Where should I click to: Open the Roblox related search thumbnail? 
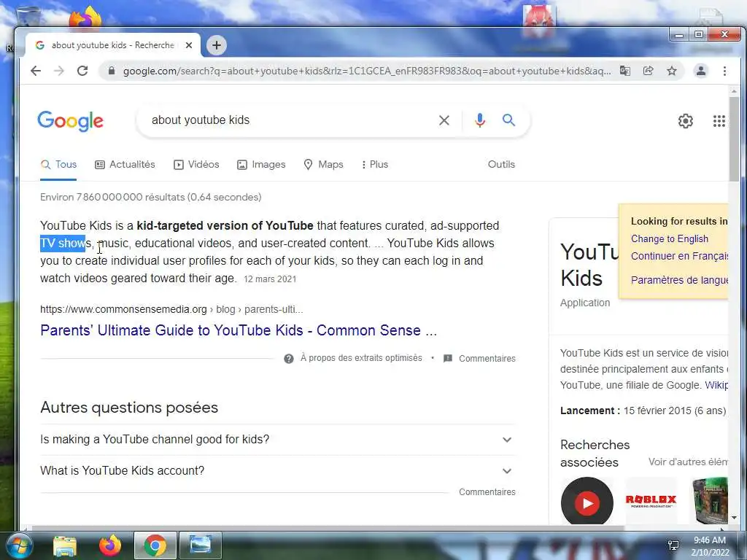tap(651, 500)
